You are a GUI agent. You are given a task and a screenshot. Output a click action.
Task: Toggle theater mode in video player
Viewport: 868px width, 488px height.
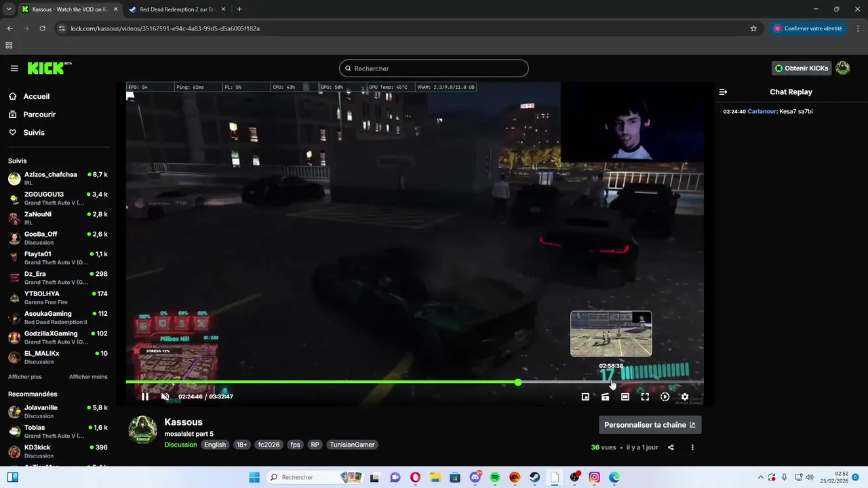(625, 397)
